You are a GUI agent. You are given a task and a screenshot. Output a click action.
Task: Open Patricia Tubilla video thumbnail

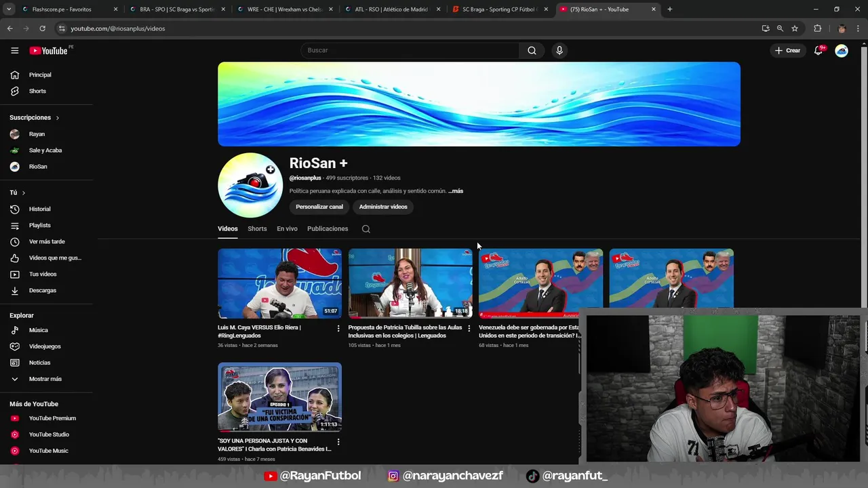coord(410,283)
